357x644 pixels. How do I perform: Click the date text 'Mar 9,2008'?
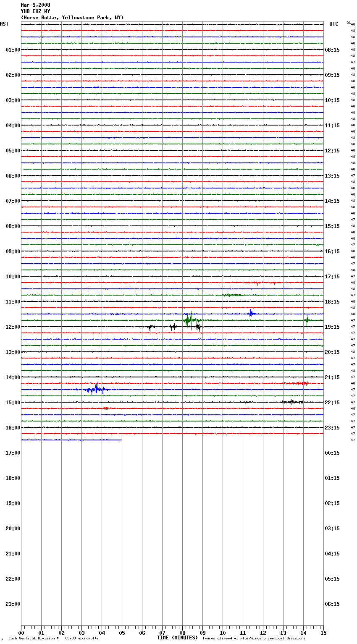[35, 5]
